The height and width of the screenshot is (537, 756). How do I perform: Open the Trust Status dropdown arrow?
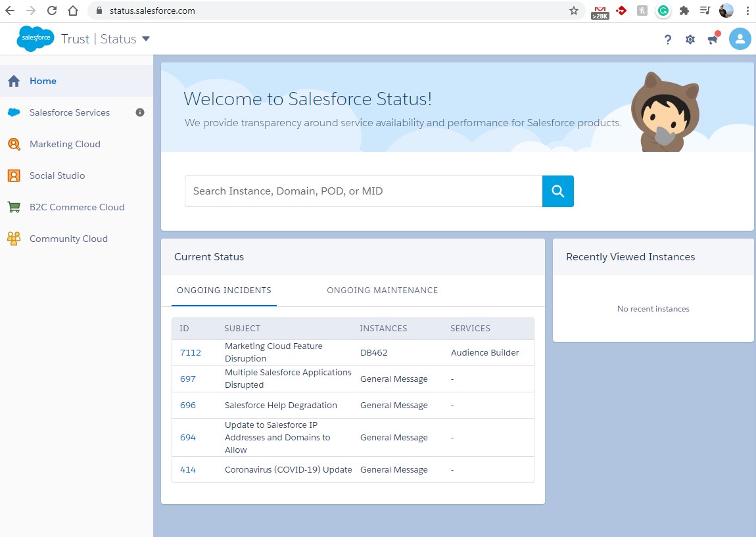pos(145,39)
